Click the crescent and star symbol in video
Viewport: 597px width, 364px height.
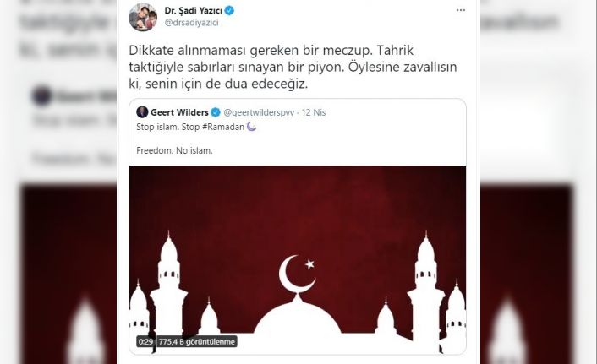[x=297, y=274]
